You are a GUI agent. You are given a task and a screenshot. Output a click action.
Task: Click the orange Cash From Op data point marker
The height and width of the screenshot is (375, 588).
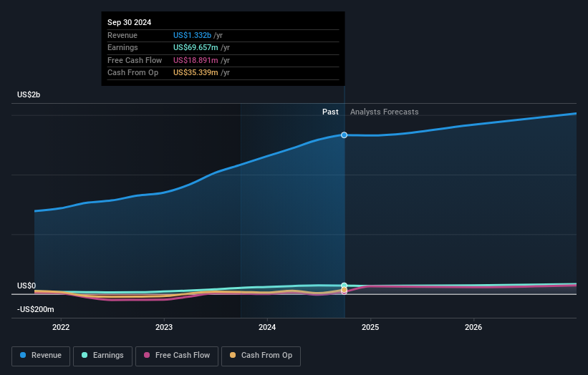pos(344,290)
